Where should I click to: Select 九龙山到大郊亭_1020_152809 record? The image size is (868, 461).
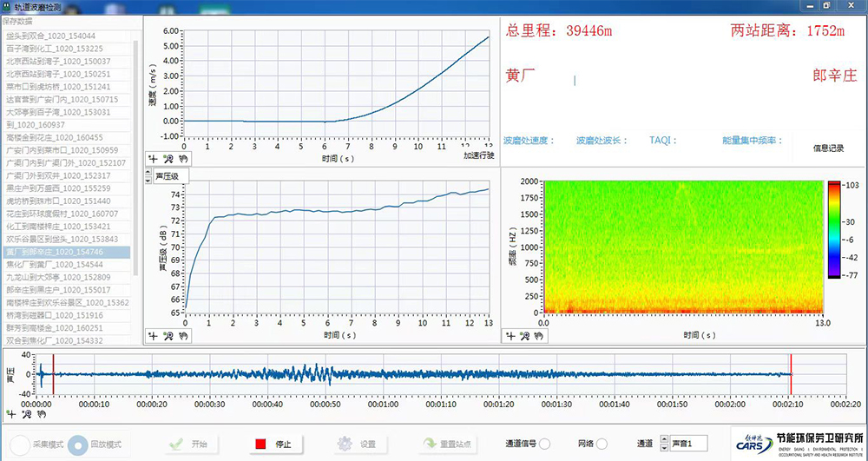coord(66,278)
